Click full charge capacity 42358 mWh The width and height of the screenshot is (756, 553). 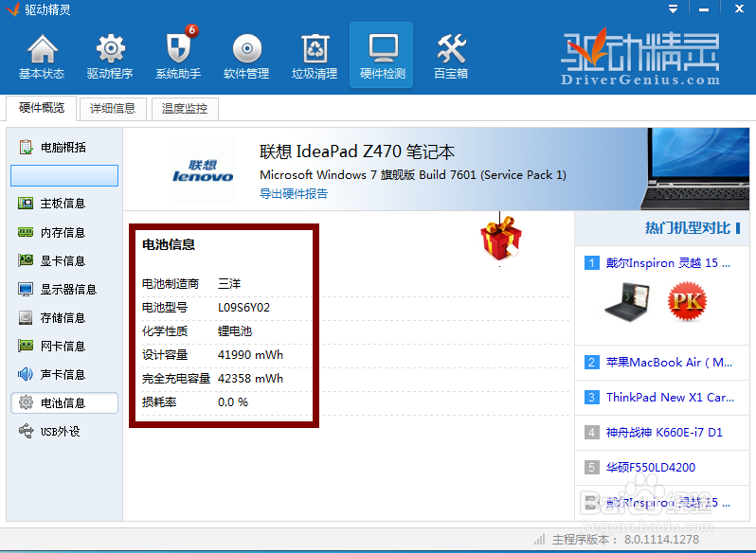click(x=250, y=379)
